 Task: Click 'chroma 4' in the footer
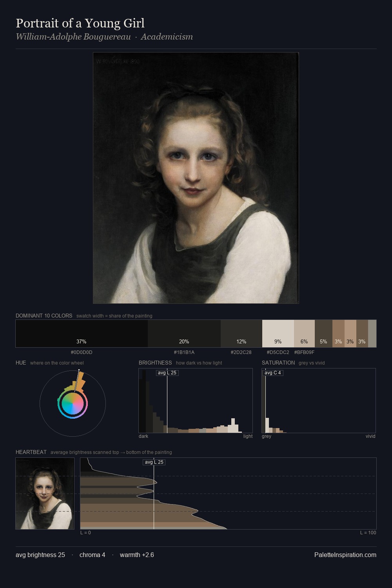tap(93, 555)
